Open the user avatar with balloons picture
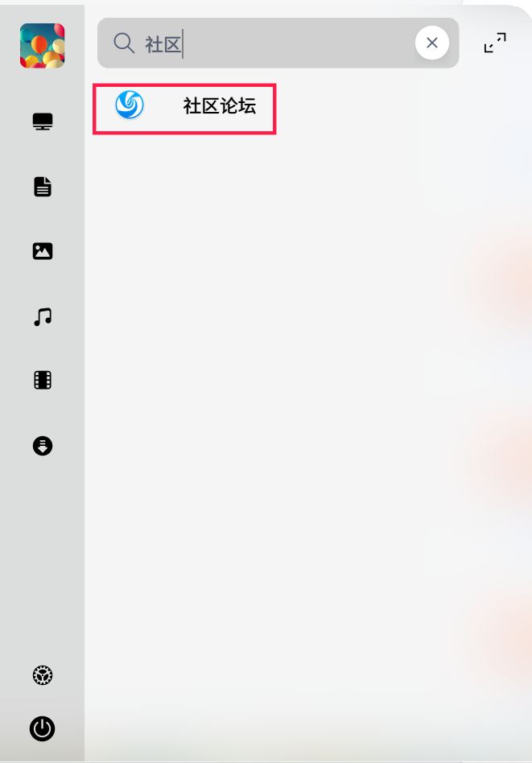The height and width of the screenshot is (763, 532). pos(43,46)
